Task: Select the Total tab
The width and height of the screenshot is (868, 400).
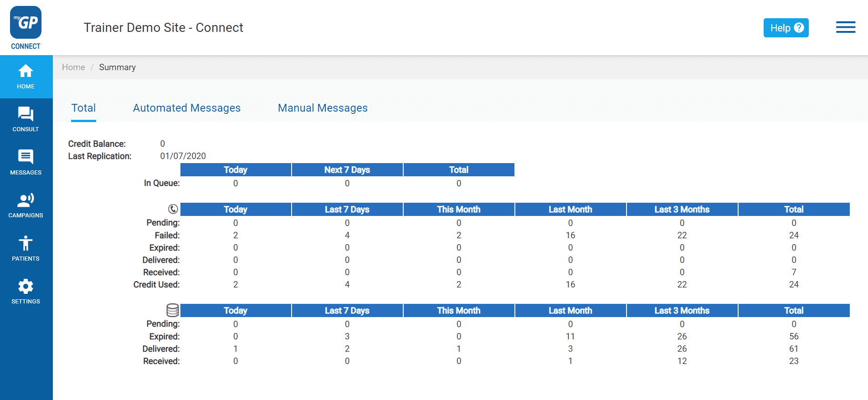Action: [83, 108]
